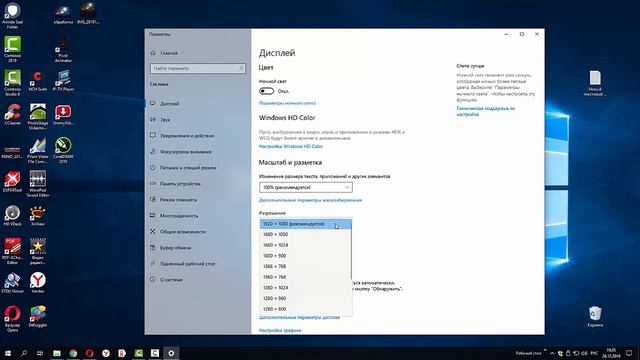The width and height of the screenshot is (640, 360).
Task: Choose 1600 × 900 resolution option
Action: coord(306,256)
